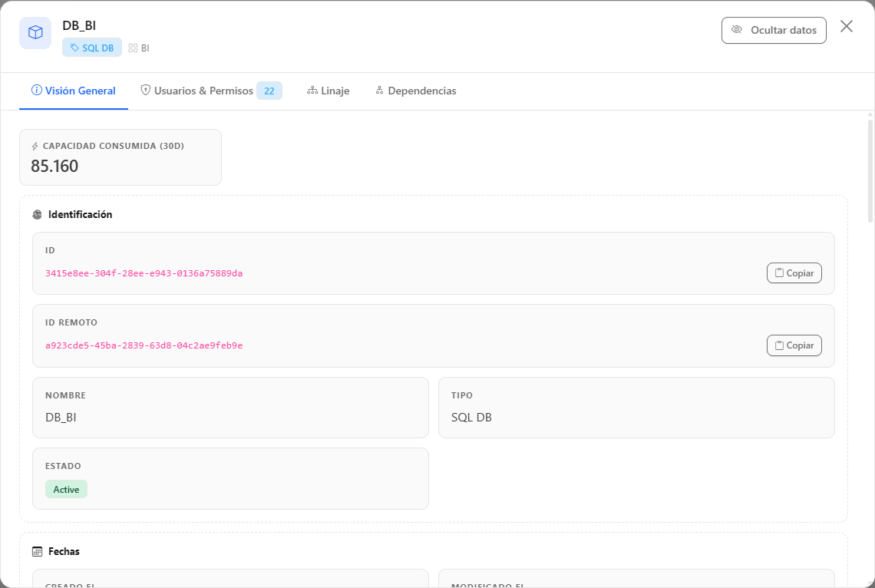The height and width of the screenshot is (588, 875).
Task: Click the BI workspace grid icon
Action: pyautogui.click(x=133, y=48)
